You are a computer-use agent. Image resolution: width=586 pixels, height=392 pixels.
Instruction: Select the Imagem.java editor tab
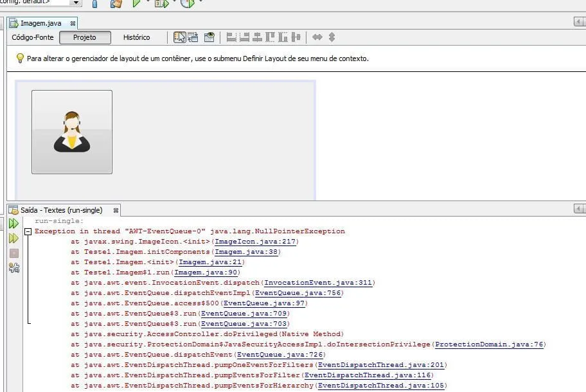click(40, 23)
